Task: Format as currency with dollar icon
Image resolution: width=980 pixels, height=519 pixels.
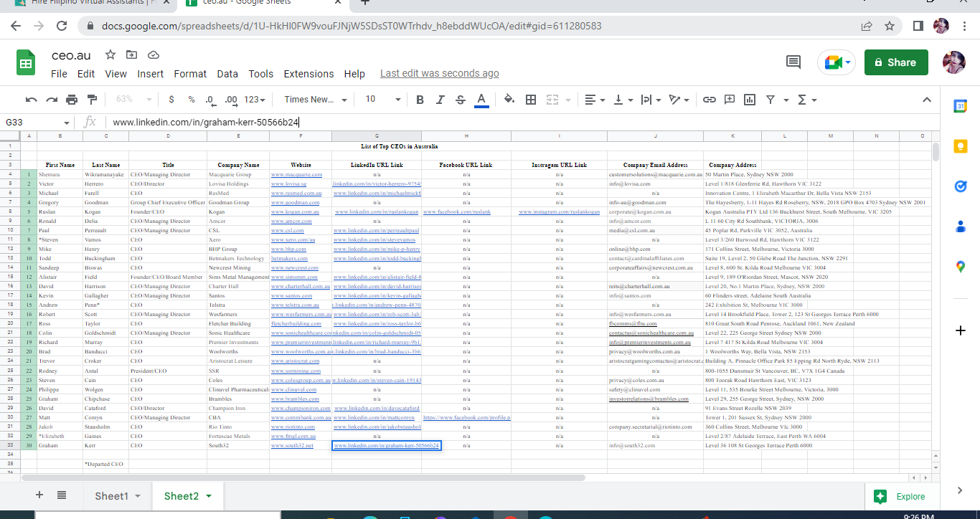Action: (x=171, y=100)
